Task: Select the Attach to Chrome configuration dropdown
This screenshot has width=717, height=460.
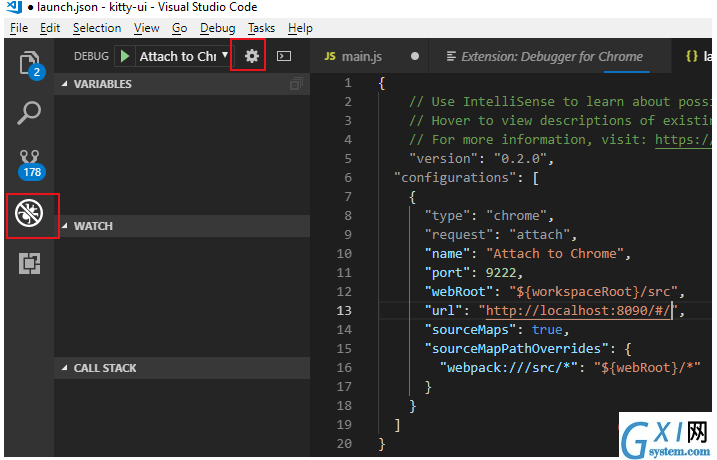Action: 184,56
